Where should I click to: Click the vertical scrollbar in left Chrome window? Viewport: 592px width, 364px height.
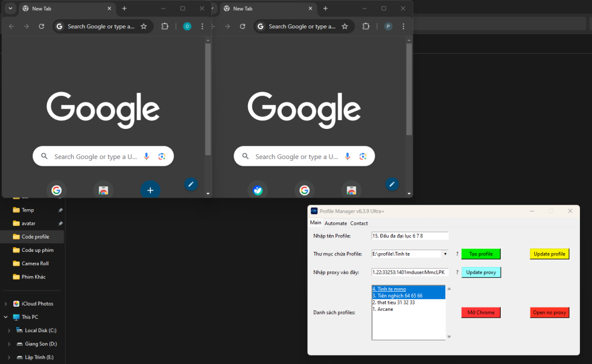[x=208, y=99]
